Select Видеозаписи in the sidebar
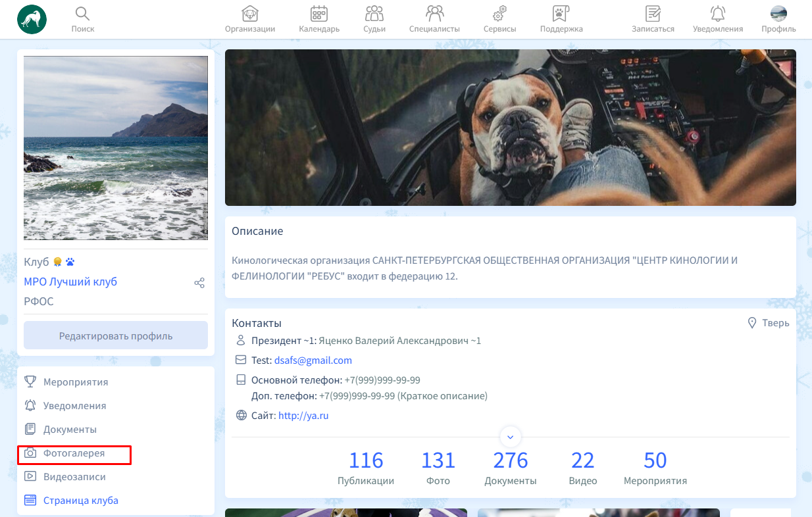The image size is (812, 517). tap(74, 477)
